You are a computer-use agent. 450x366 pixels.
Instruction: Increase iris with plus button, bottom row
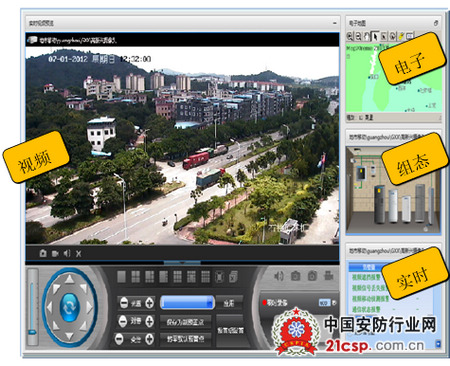click(x=150, y=339)
